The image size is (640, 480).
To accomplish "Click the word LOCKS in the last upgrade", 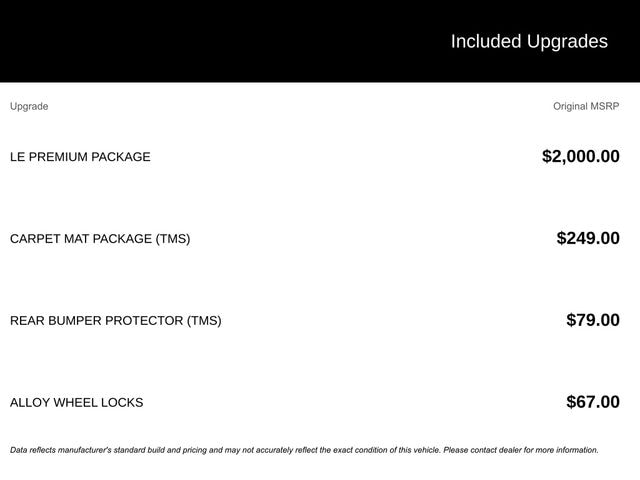I will point(122,403).
